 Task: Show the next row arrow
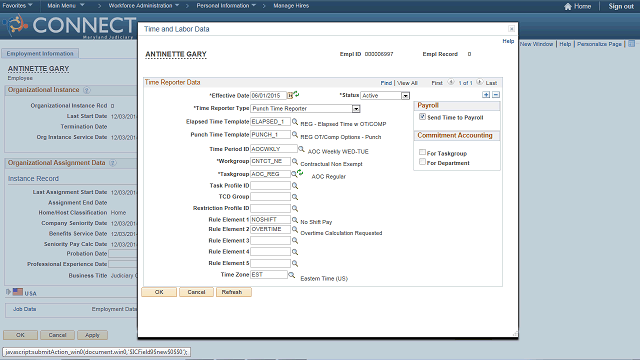480,82
